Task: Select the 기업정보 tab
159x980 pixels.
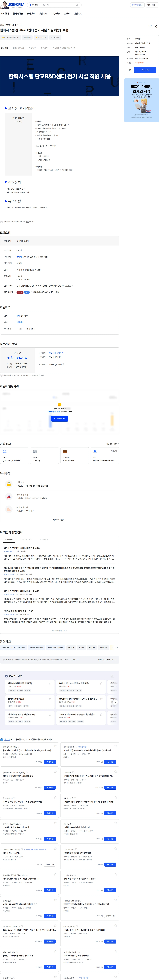Action: click(x=32, y=48)
